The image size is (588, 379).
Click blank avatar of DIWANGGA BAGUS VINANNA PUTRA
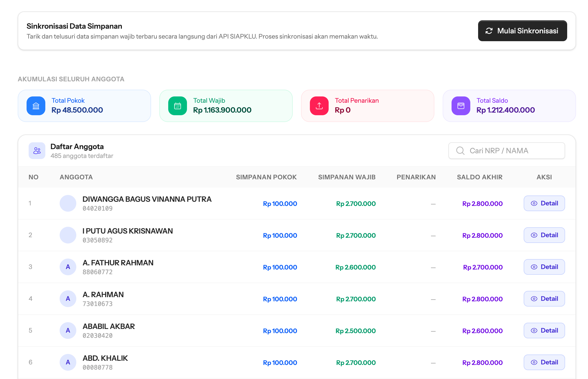tap(68, 203)
